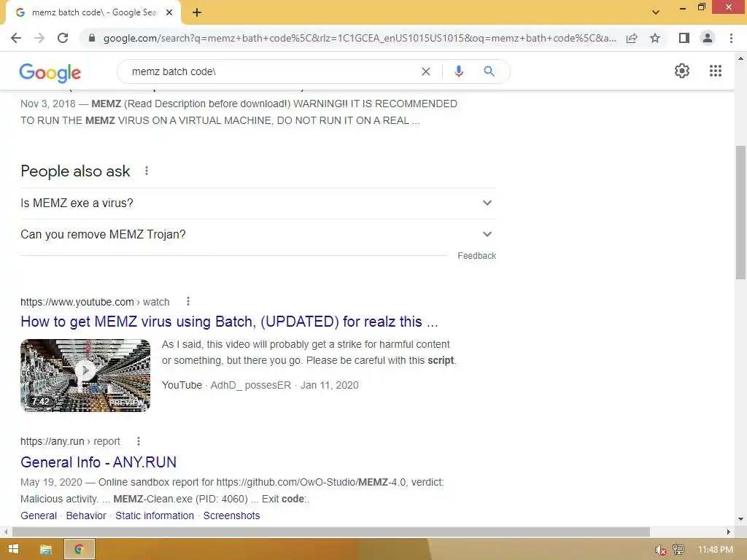Open Chrome's three-dot menu

coord(731,38)
